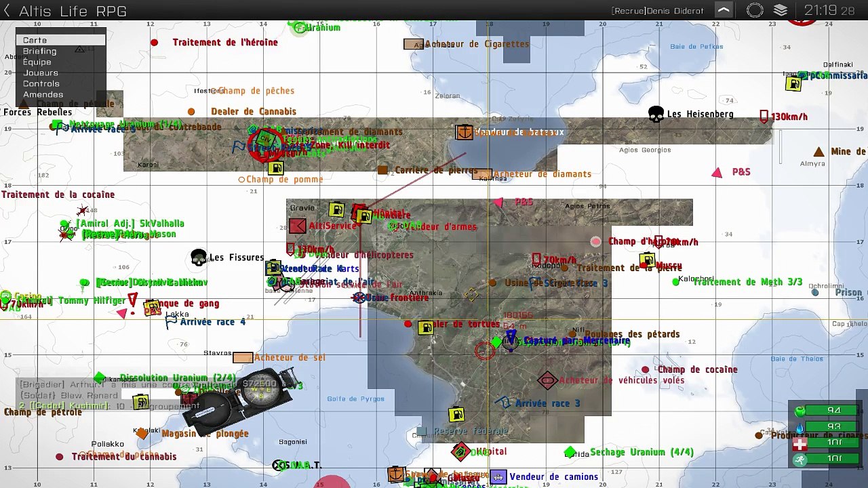Click the pink P&S triangle near Almyra

(717, 173)
